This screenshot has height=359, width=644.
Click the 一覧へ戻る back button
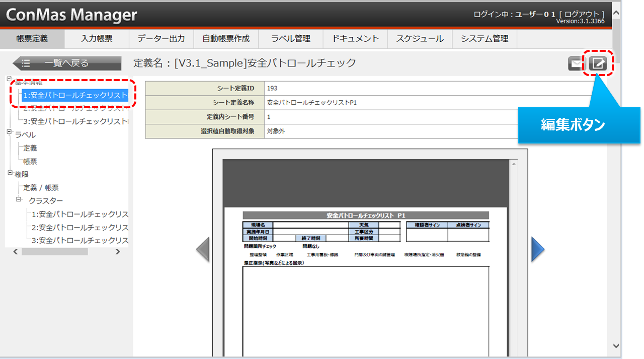(x=67, y=63)
